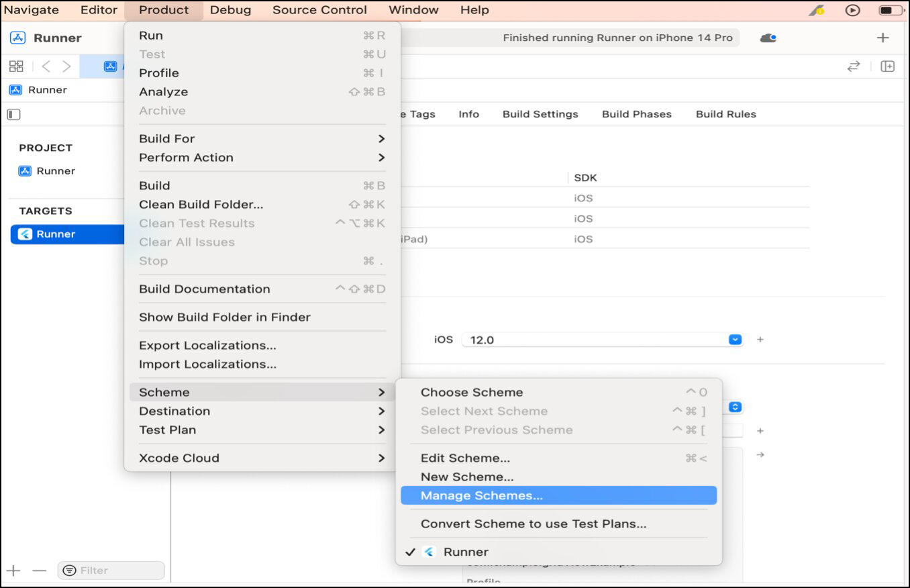Click the plus icon in the toolbar
Screen dimensions: 910x588
click(x=882, y=38)
